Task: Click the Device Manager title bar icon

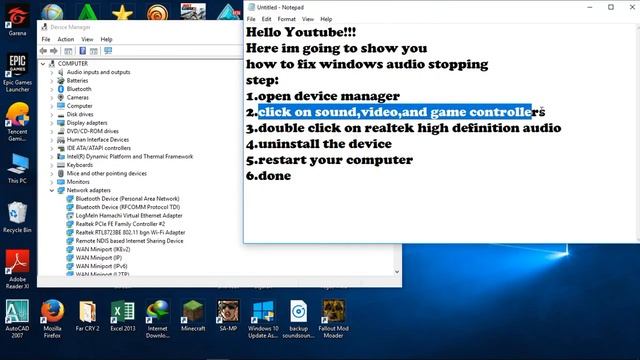Action: [x=44, y=27]
